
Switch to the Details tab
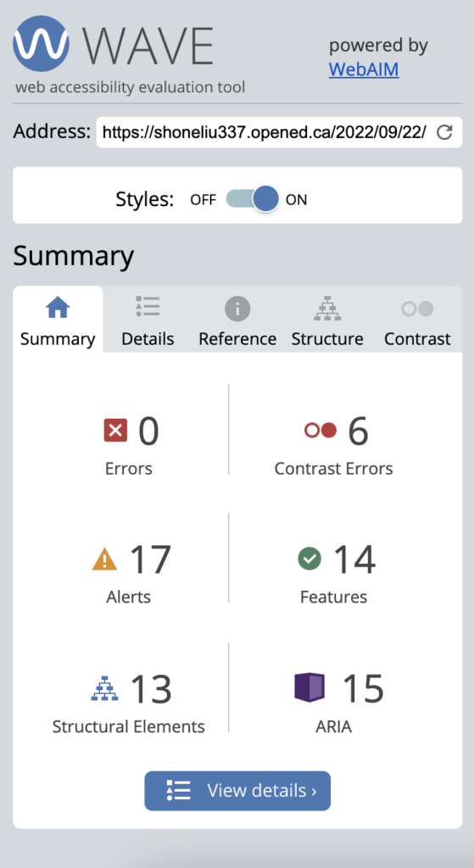tap(148, 320)
